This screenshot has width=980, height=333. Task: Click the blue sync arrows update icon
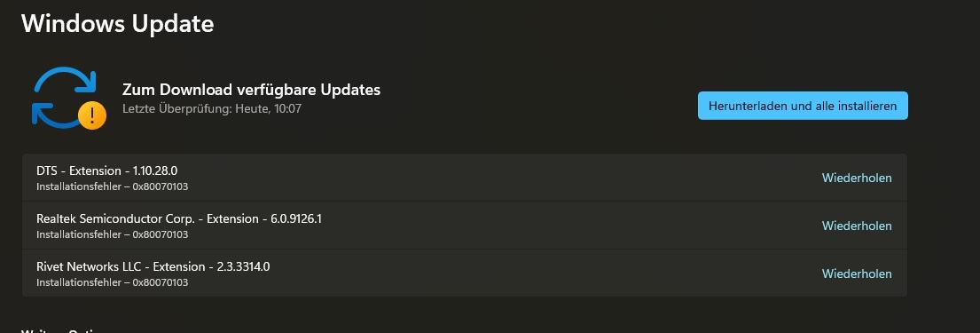(x=65, y=97)
